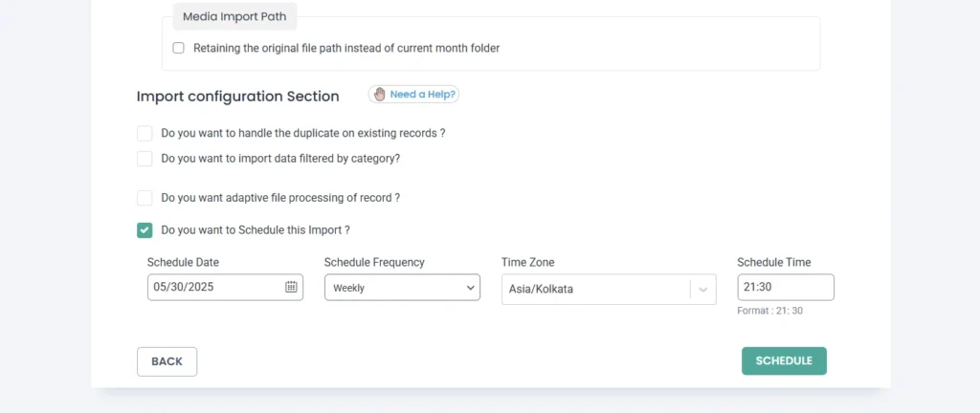Expand the Asia/Kolkata time zone selector

[593, 290]
